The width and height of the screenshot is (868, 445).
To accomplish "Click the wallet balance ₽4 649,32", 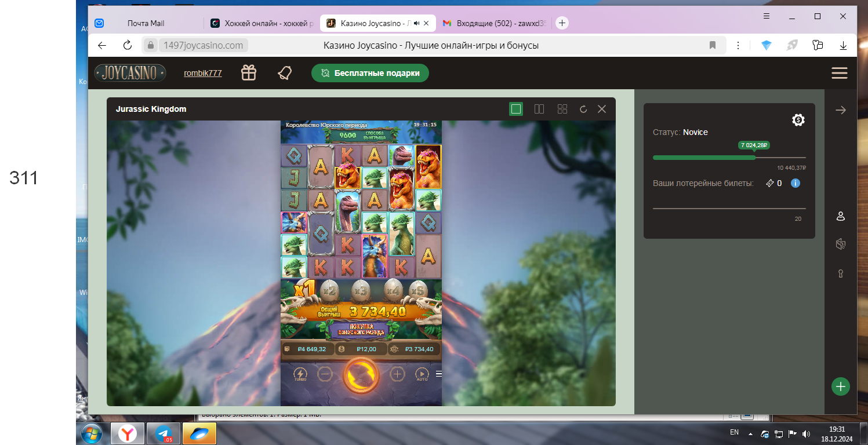I will pyautogui.click(x=308, y=349).
